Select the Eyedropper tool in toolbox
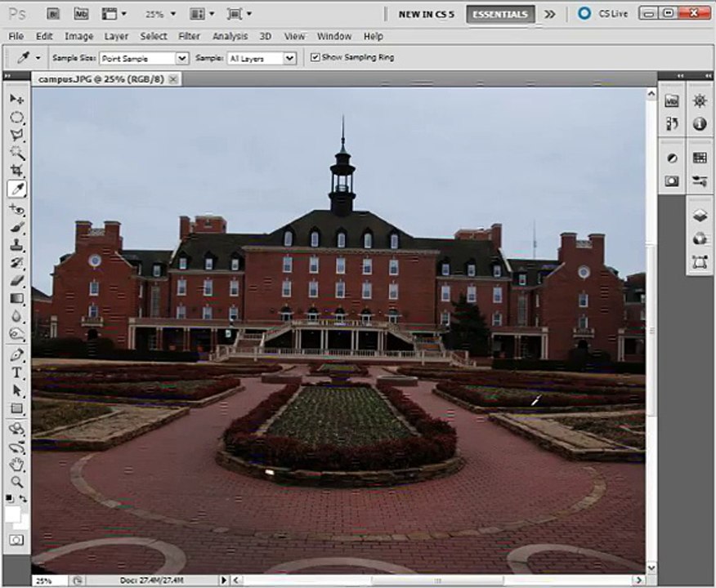This screenshot has height=588, width=716. point(17,189)
